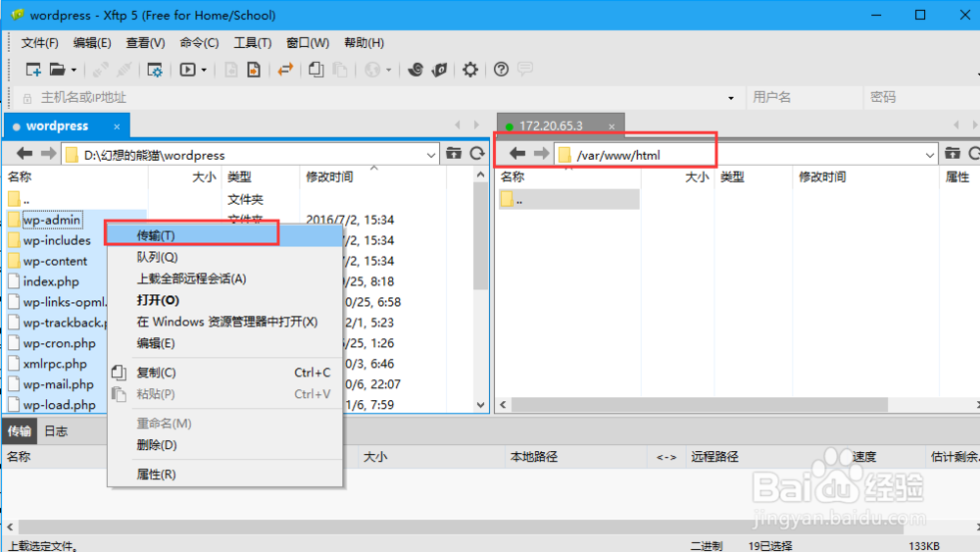Select the xmlrpc.php file
This screenshot has height=552, width=980.
(x=55, y=364)
